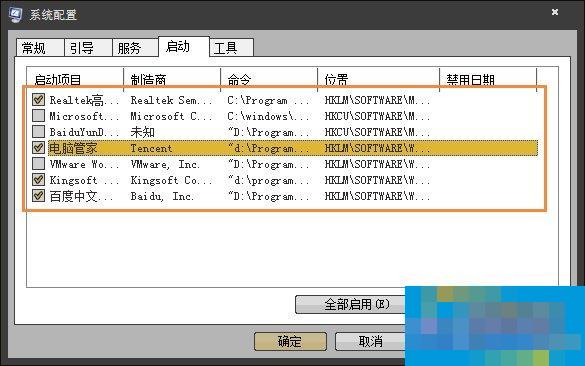Select the BaiduYunD... row name
Screen dimensions: 585x366
84,132
